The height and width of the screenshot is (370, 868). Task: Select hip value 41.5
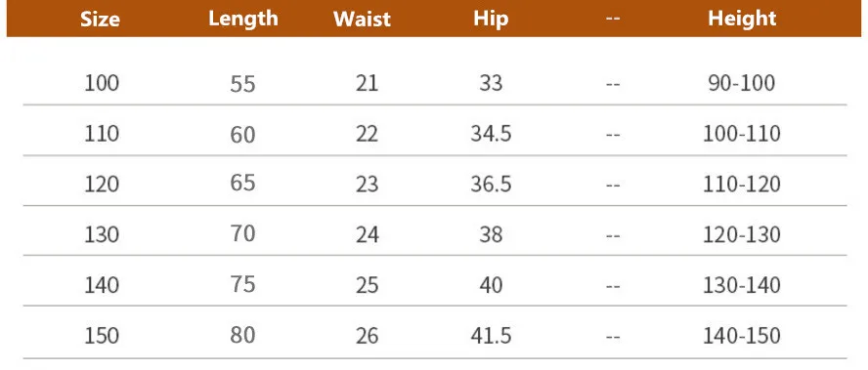pyautogui.click(x=491, y=336)
